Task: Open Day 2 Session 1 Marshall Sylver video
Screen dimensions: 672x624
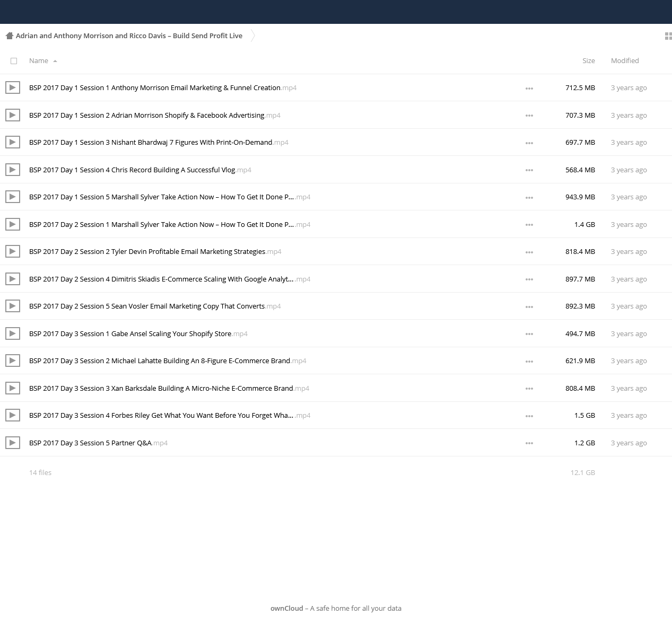Action: (x=170, y=224)
